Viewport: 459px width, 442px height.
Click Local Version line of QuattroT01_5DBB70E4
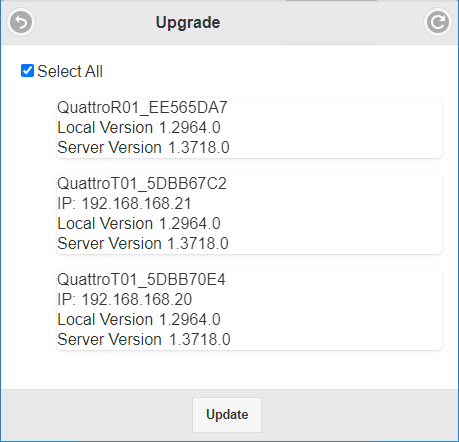pos(139,320)
